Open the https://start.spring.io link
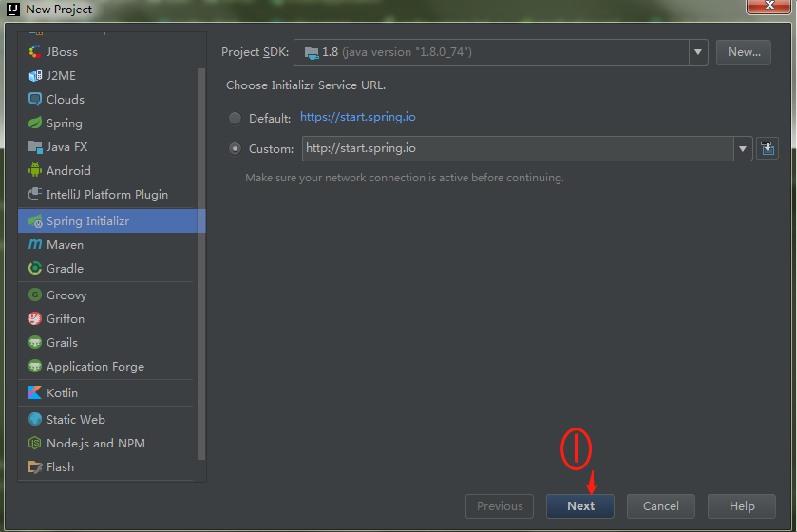797x532 pixels. tap(358, 117)
